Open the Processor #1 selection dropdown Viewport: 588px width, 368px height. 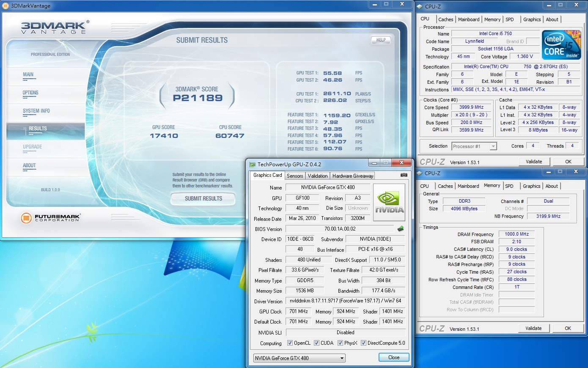[x=474, y=146]
